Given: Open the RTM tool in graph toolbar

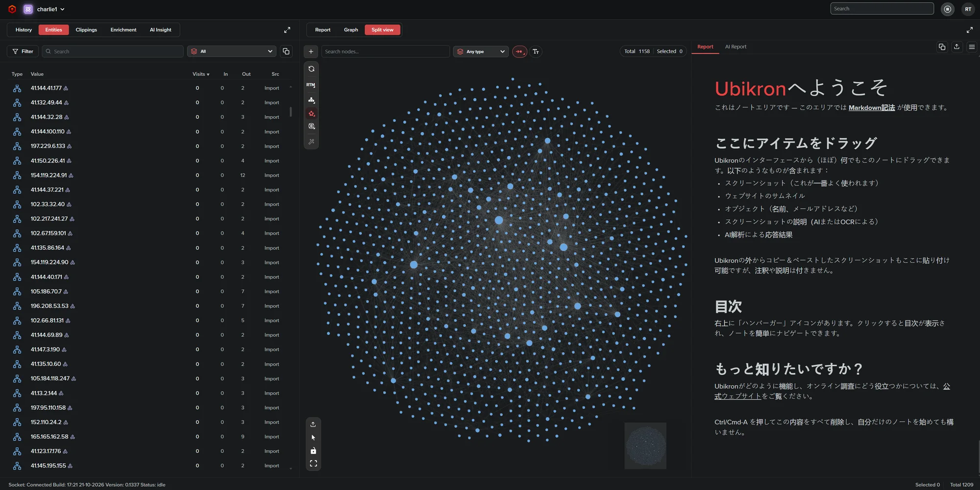Looking at the screenshot, I should [311, 85].
